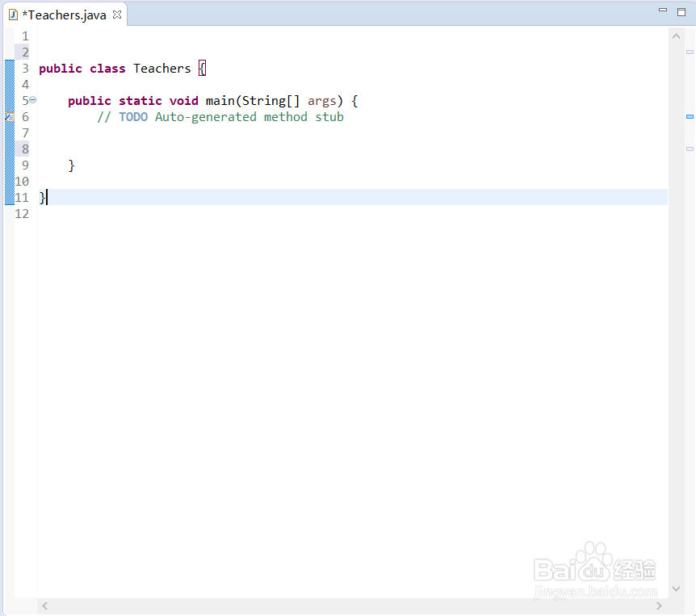Click the lower change marker in overview ruler
The image size is (696, 616).
(x=690, y=149)
